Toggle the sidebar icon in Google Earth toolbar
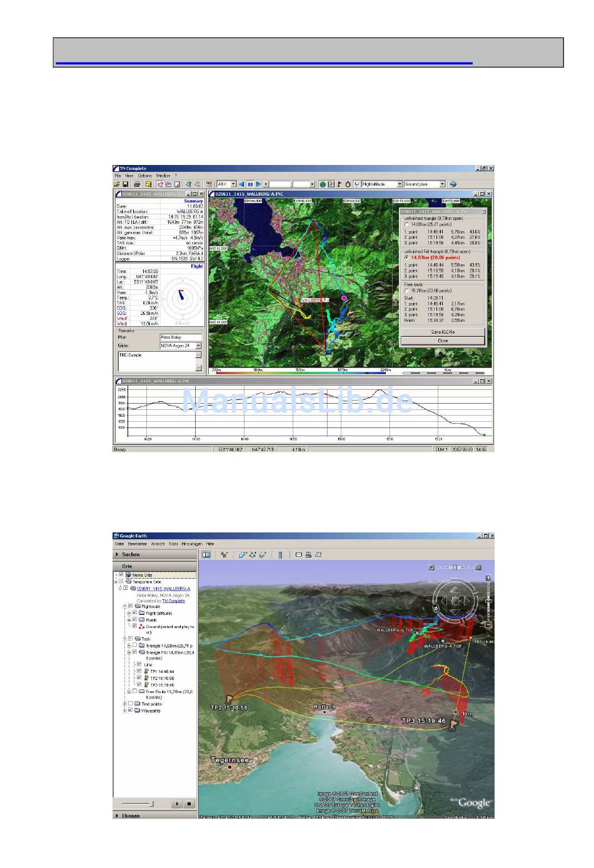This screenshot has height=868, width=594. pyautogui.click(x=206, y=554)
